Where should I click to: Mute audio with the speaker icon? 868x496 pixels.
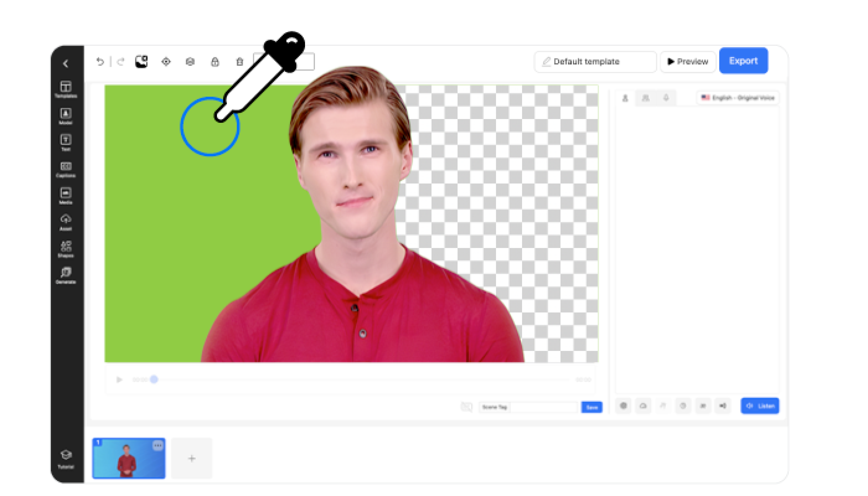pos(723,406)
